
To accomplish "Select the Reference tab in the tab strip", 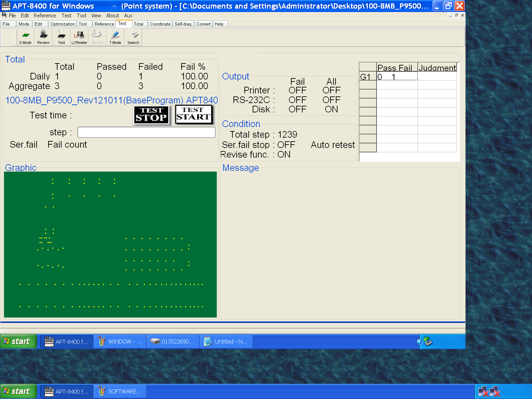I will (x=104, y=24).
